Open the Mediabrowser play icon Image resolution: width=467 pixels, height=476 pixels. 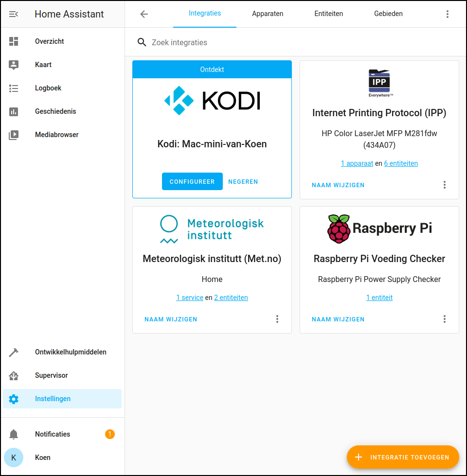(14, 135)
